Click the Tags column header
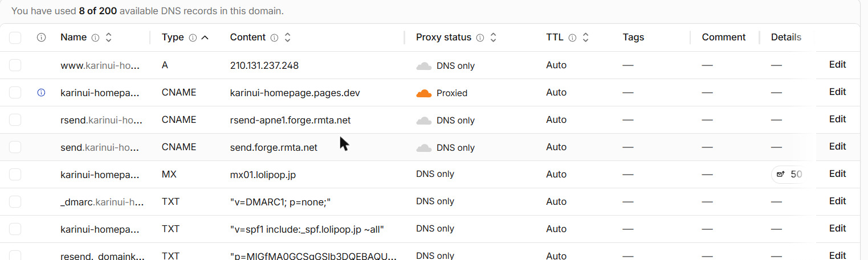This screenshot has height=260, width=868. (x=633, y=38)
